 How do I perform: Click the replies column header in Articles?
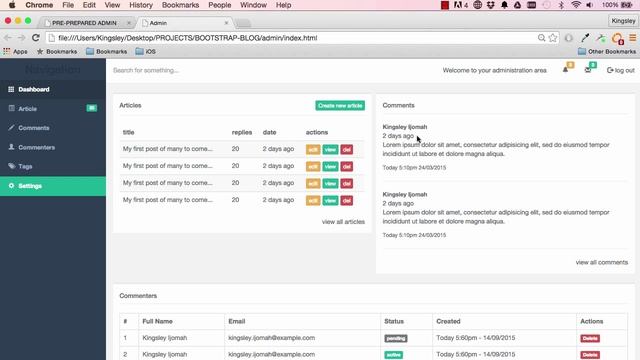point(242,132)
